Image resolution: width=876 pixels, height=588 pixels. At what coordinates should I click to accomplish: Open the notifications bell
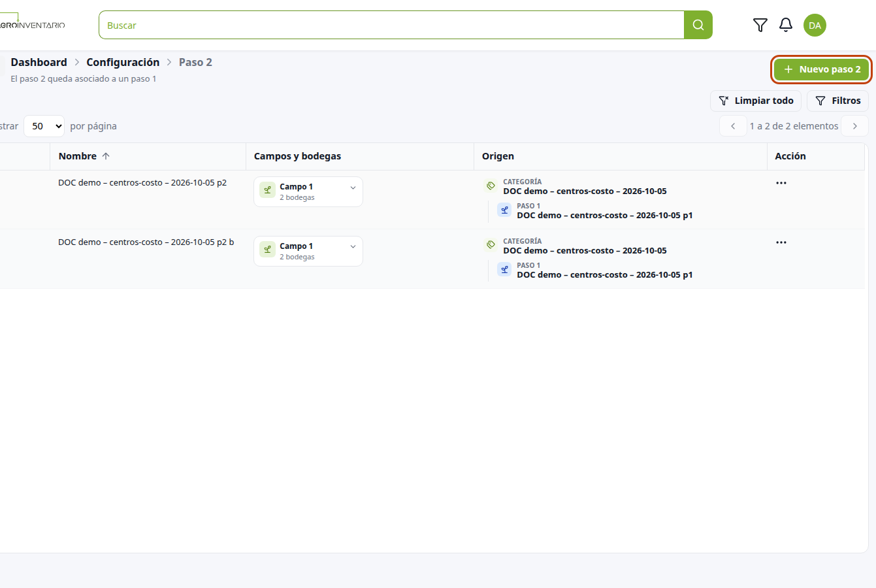point(786,25)
